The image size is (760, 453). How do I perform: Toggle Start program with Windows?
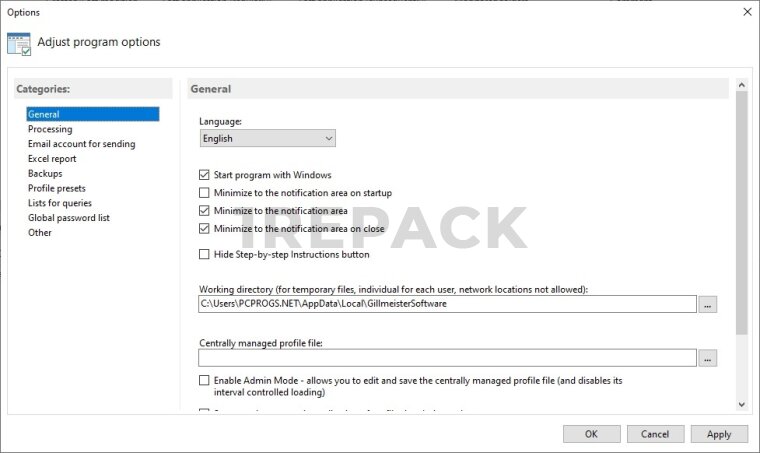point(205,175)
